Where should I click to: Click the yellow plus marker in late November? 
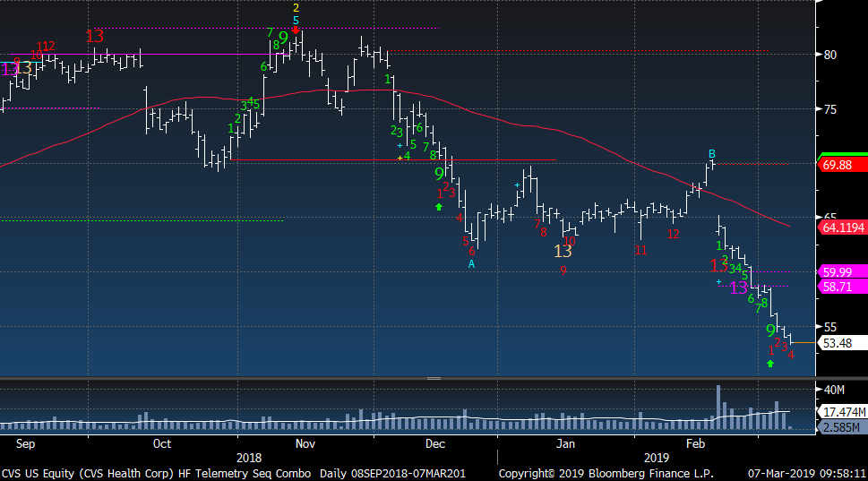[x=400, y=159]
